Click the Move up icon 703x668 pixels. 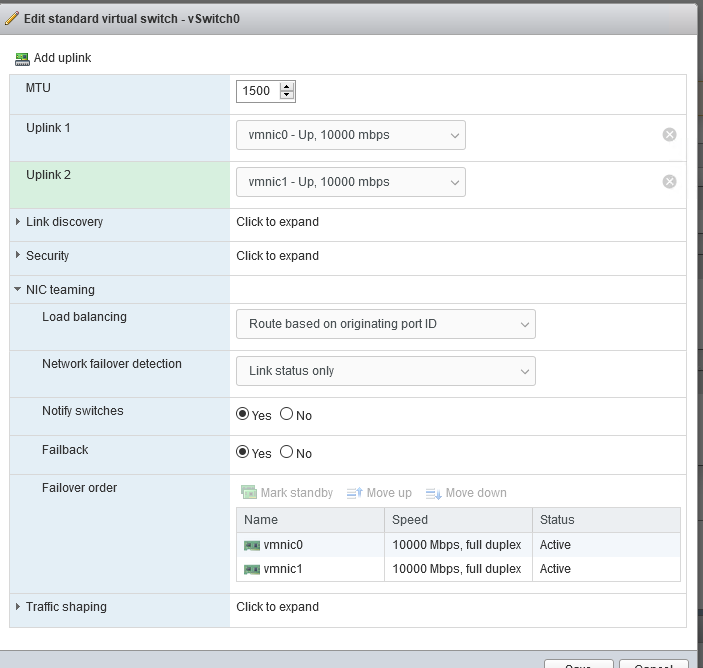354,493
